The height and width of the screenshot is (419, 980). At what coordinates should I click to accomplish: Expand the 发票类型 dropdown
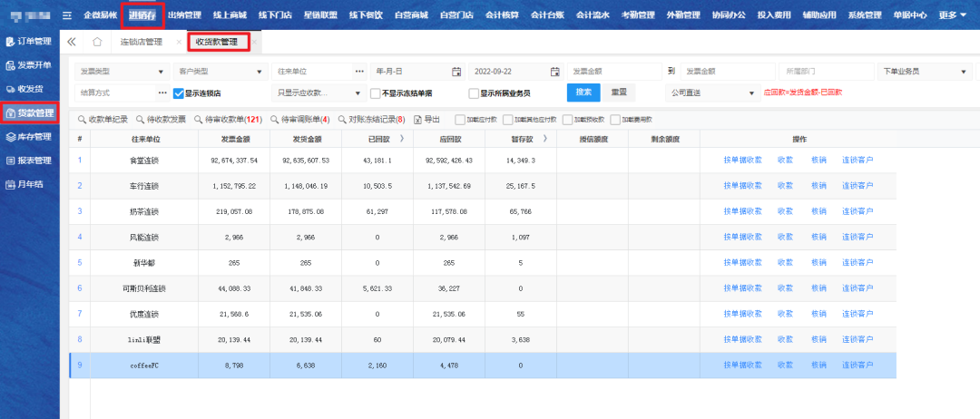[162, 72]
